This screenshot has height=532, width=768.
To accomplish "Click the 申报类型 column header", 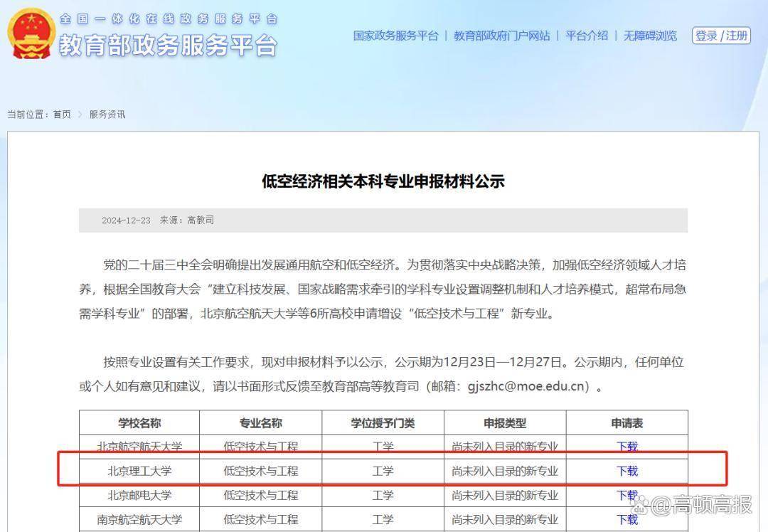I will 505,422.
